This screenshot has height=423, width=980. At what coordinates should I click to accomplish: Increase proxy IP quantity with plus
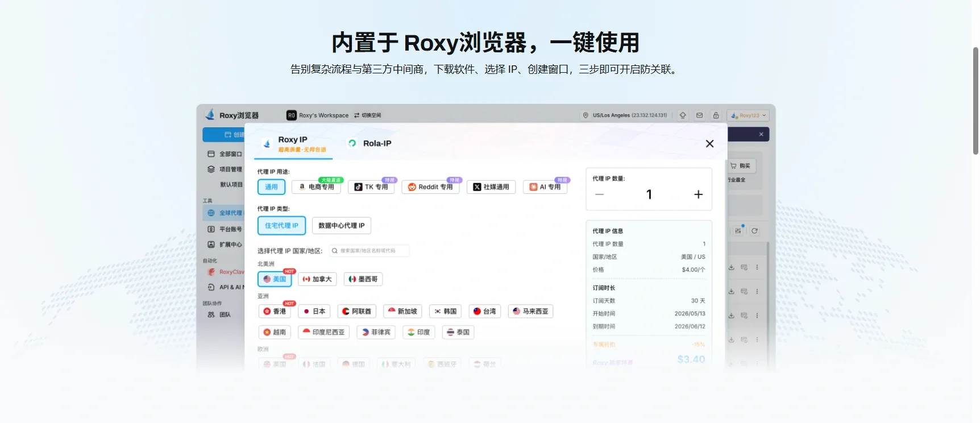[699, 194]
